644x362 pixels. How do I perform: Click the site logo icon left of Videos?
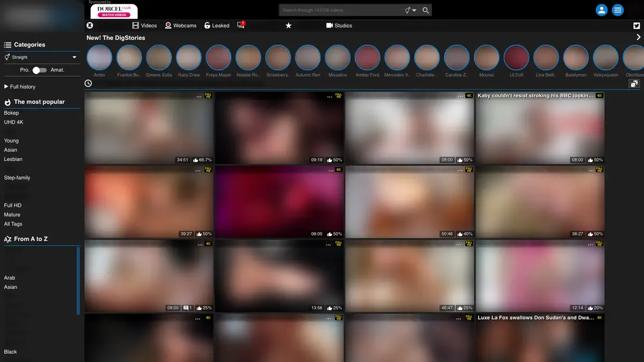tap(90, 25)
